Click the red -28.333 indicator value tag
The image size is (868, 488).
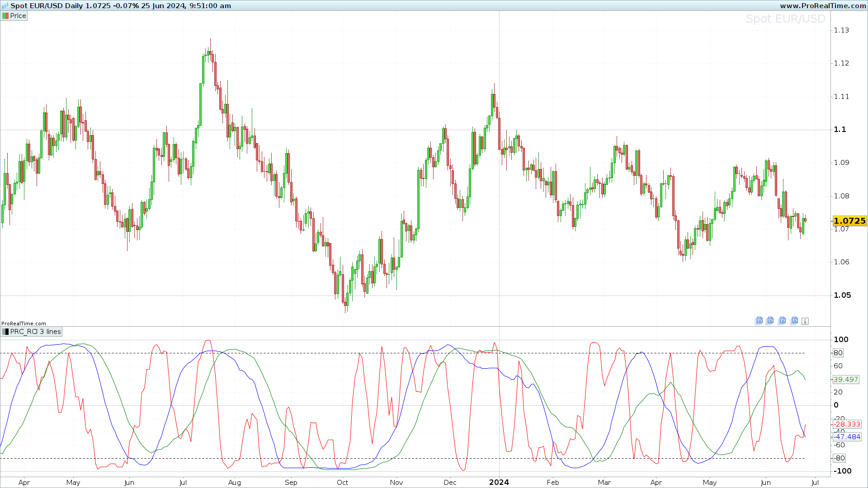point(847,424)
